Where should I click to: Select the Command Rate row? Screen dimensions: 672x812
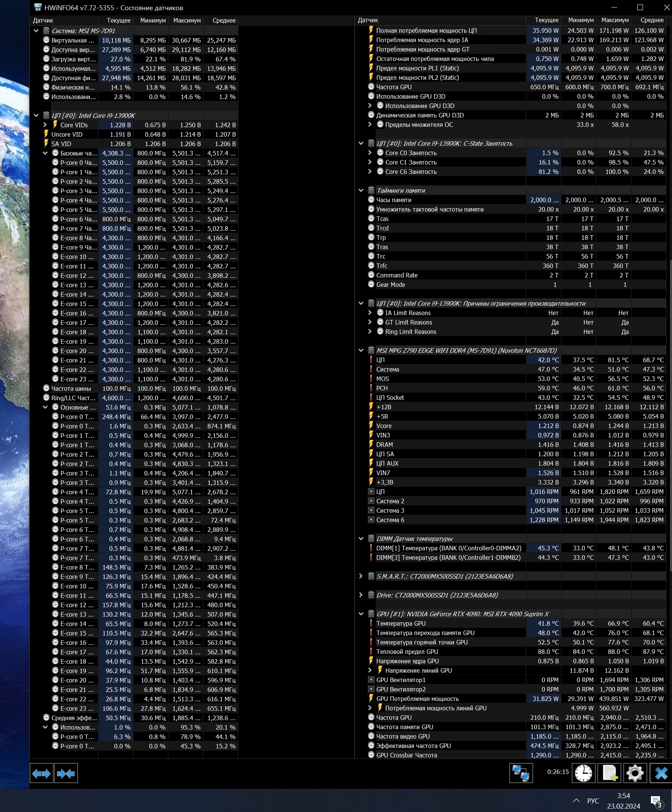coord(510,275)
